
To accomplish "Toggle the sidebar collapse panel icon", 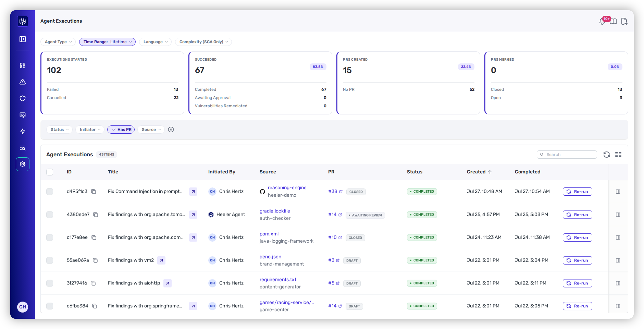I will coord(23,39).
